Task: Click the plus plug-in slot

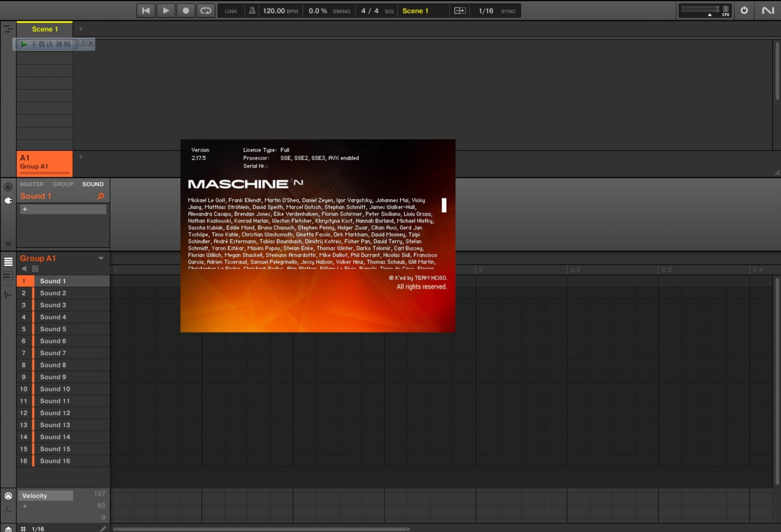Action: pos(63,209)
